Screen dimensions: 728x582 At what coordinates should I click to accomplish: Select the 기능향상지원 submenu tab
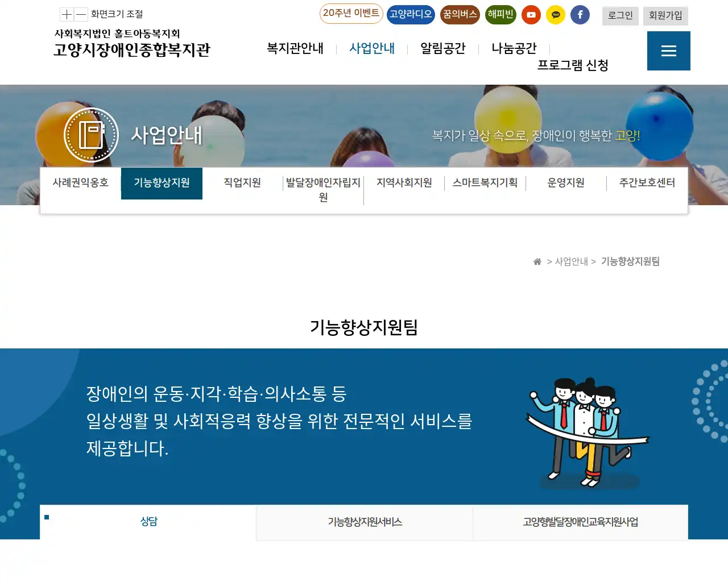[x=162, y=183]
